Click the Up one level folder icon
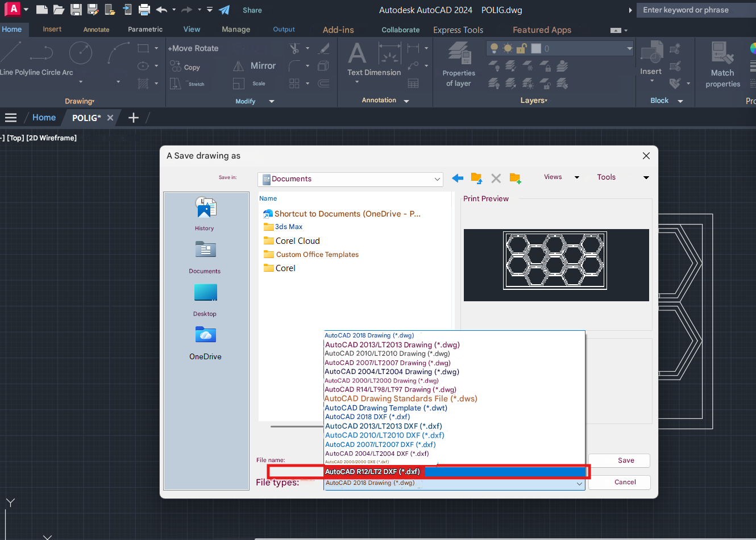This screenshot has height=540, width=756. click(x=476, y=178)
